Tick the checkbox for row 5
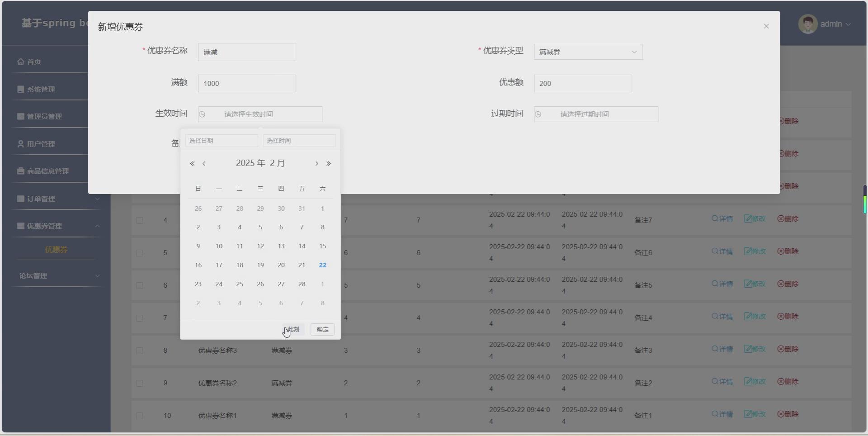Screen dimensions: 868x436 139,253
